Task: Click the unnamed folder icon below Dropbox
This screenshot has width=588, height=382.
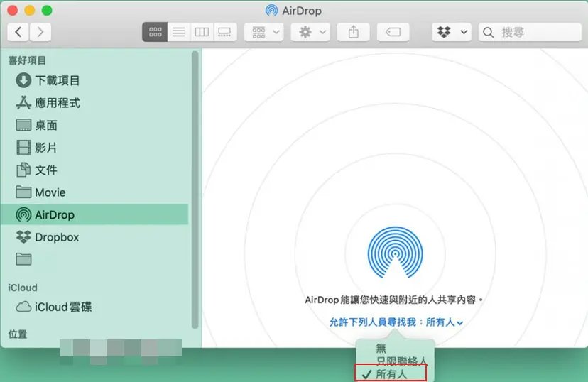Action: [23, 259]
